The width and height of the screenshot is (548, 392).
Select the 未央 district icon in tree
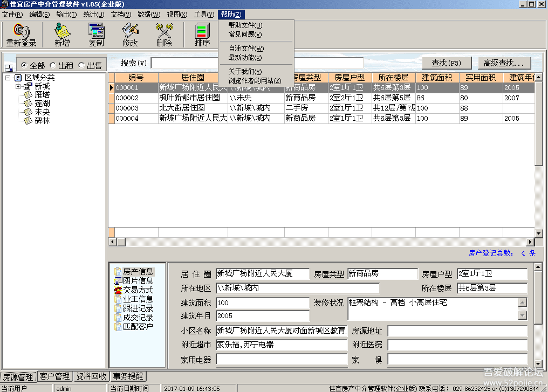(x=28, y=112)
